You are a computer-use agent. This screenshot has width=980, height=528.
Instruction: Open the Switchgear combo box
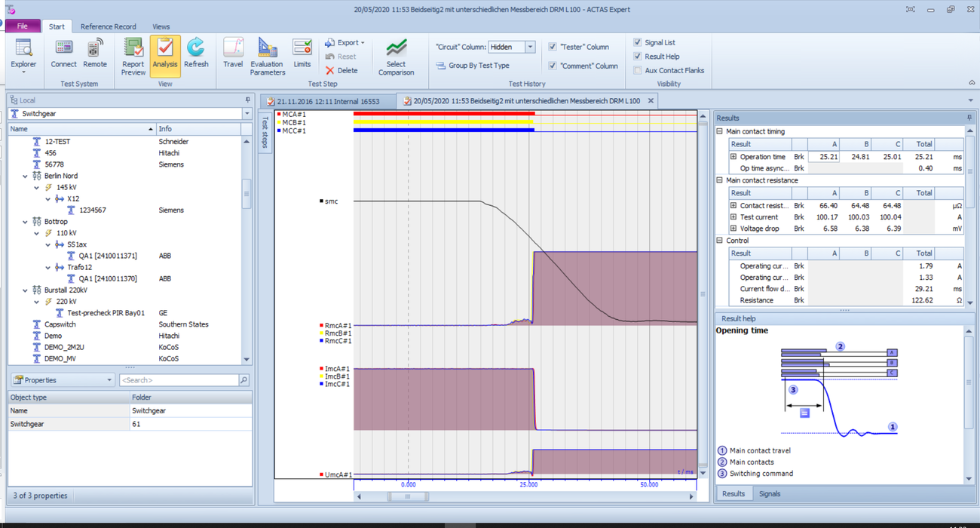pyautogui.click(x=247, y=114)
